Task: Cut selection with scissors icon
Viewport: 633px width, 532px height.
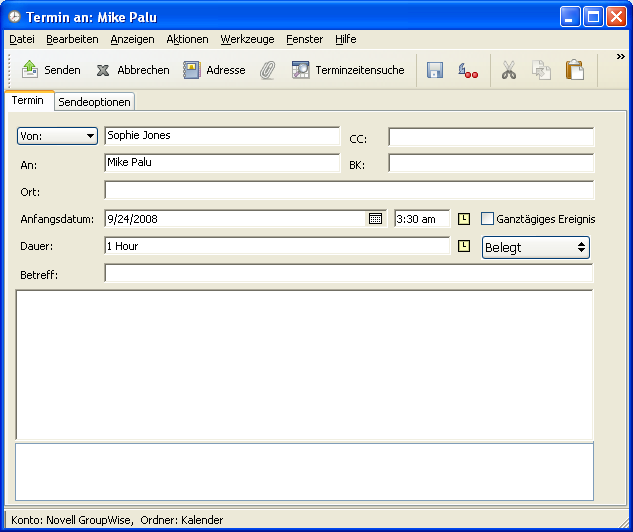Action: click(509, 70)
